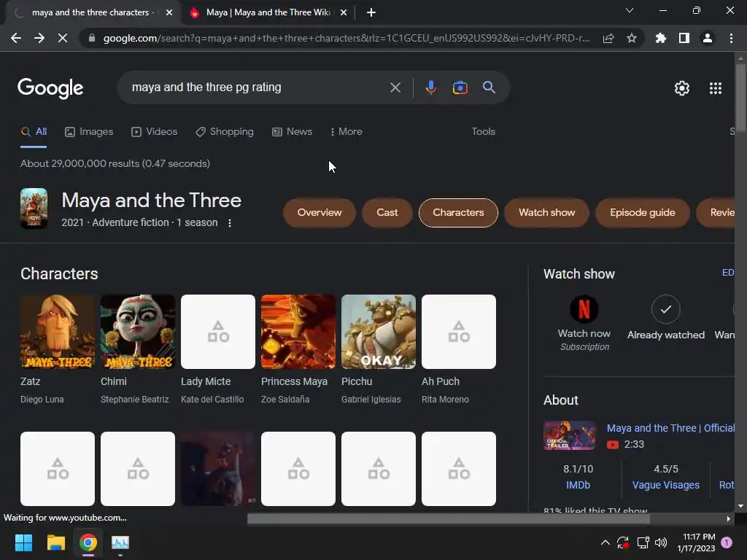Start voice search with microphone icon
This screenshot has width=747, height=560.
[430, 87]
